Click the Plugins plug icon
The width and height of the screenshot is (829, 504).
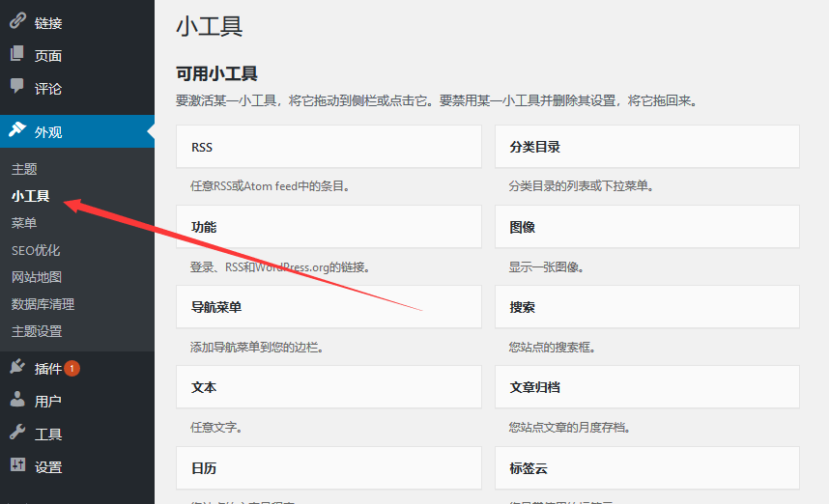tap(17, 367)
